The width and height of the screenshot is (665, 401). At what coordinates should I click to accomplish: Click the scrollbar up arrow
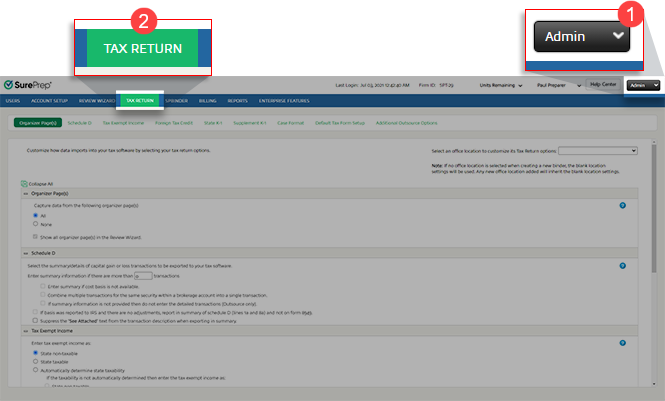pos(654,142)
